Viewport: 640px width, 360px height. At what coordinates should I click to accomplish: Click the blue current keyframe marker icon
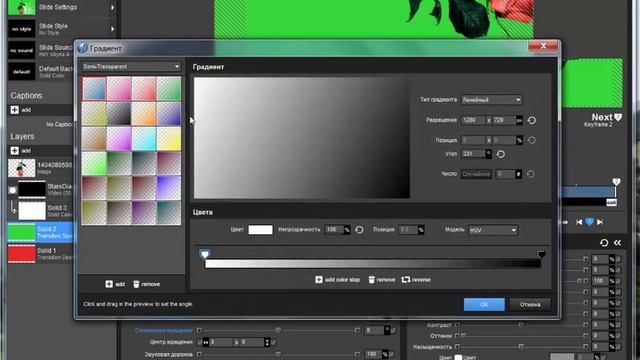[x=589, y=222]
